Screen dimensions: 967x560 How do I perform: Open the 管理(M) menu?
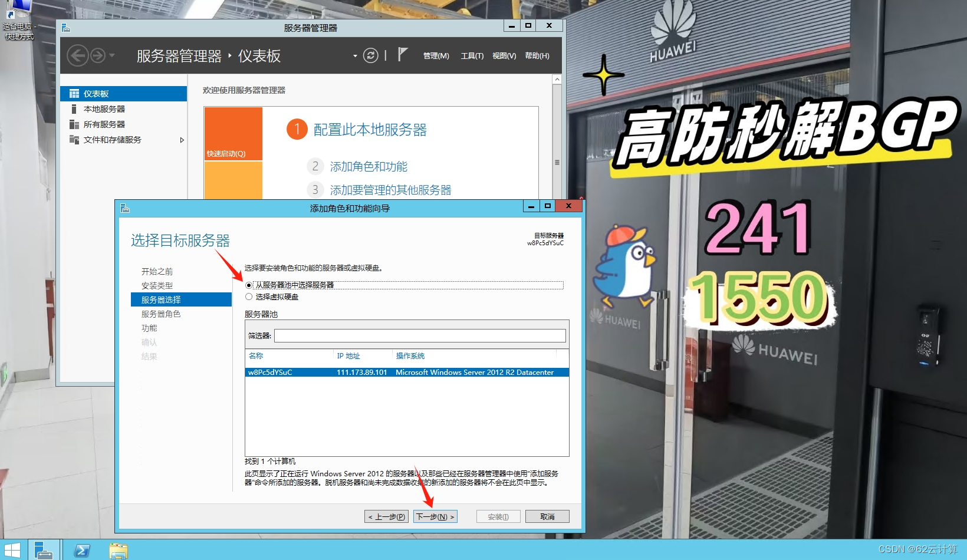click(x=436, y=56)
